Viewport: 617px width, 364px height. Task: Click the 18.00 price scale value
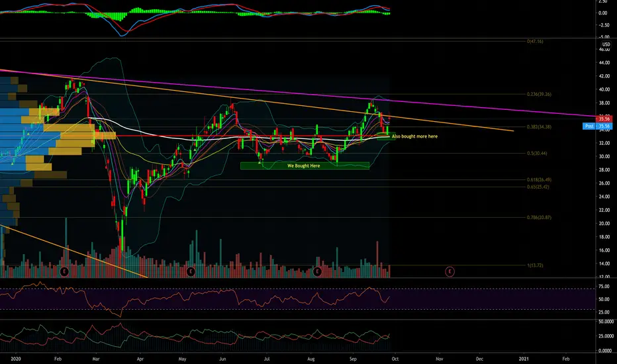tap(604, 236)
